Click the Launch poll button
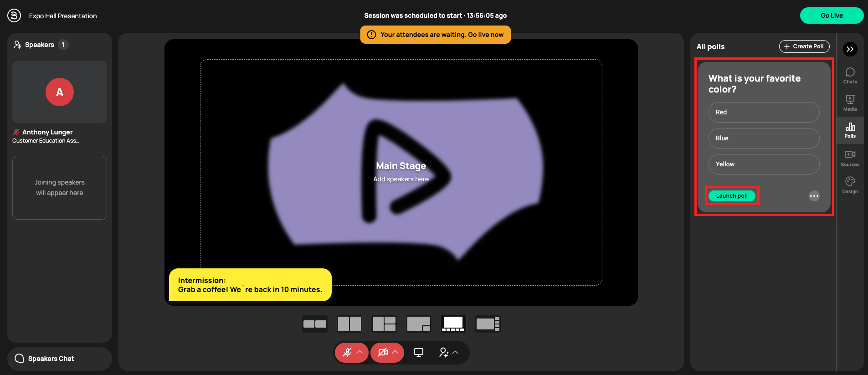Screen dimensions: 868x375 click(732, 196)
